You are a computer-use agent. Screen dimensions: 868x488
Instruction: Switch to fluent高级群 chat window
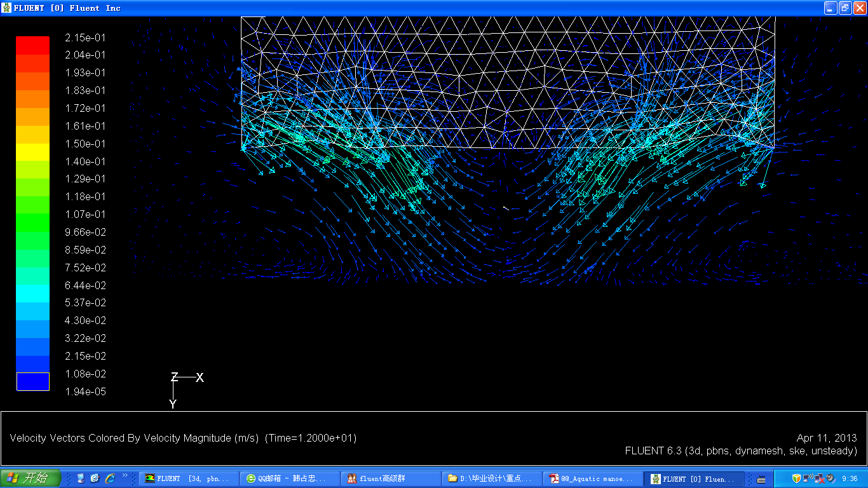[390, 478]
